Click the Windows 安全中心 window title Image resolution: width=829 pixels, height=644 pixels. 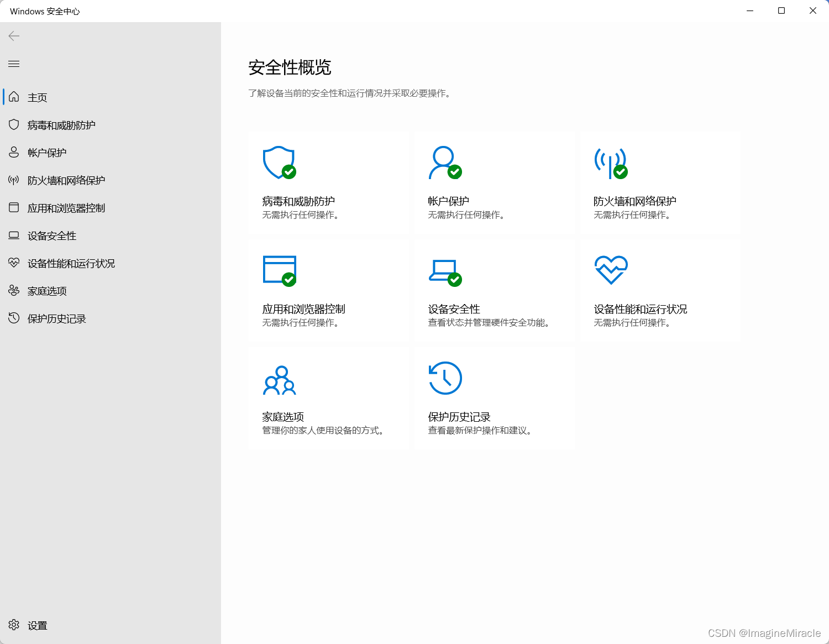coord(45,12)
